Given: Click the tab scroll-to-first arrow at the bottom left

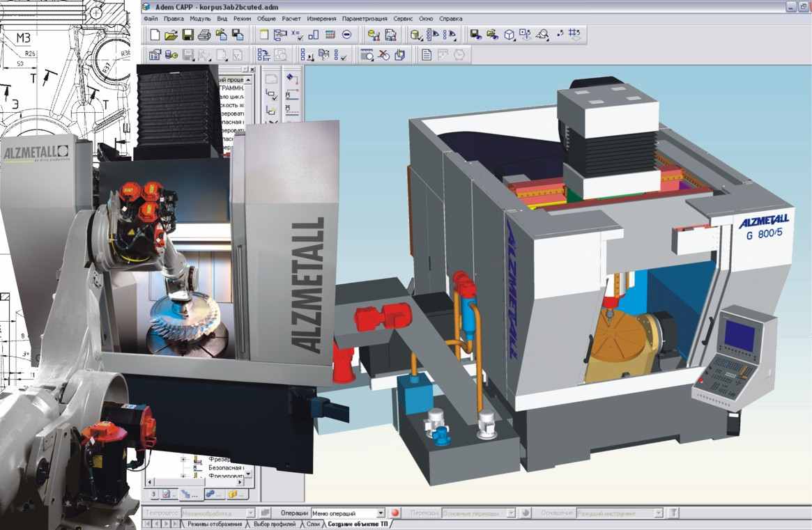Looking at the screenshot, I should (147, 524).
